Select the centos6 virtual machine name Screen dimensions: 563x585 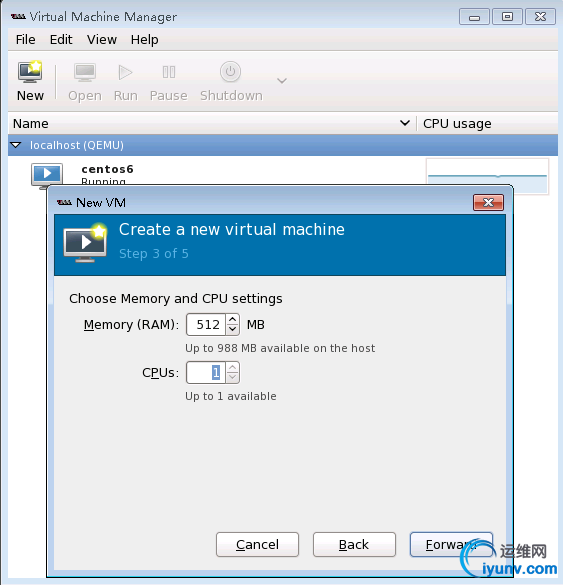(x=107, y=169)
